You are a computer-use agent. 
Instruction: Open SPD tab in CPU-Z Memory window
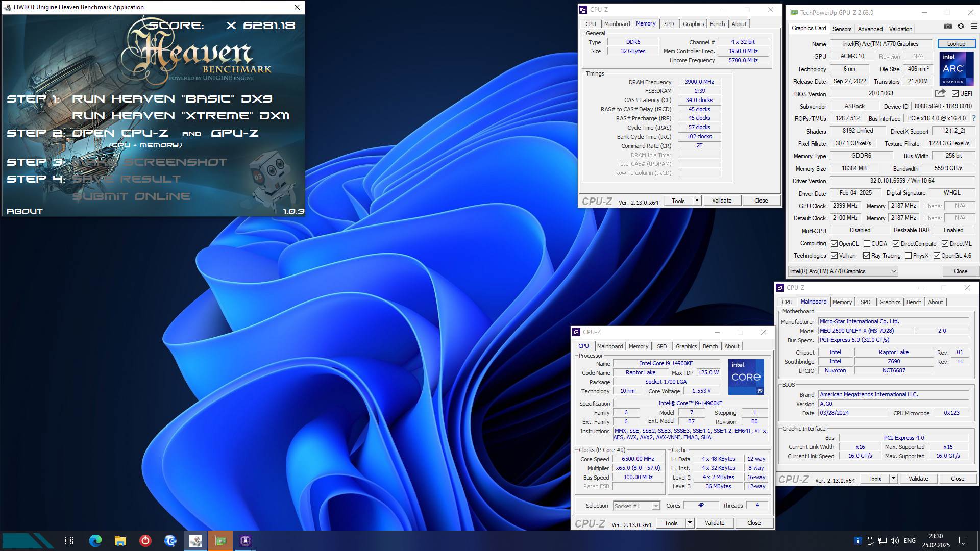click(x=669, y=24)
